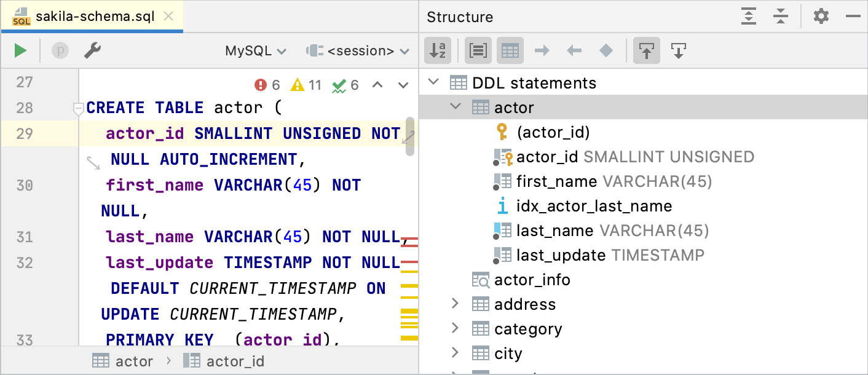The height and width of the screenshot is (375, 868).
Task: Enable autoscroll to source right-arrow toggle
Action: [542, 50]
